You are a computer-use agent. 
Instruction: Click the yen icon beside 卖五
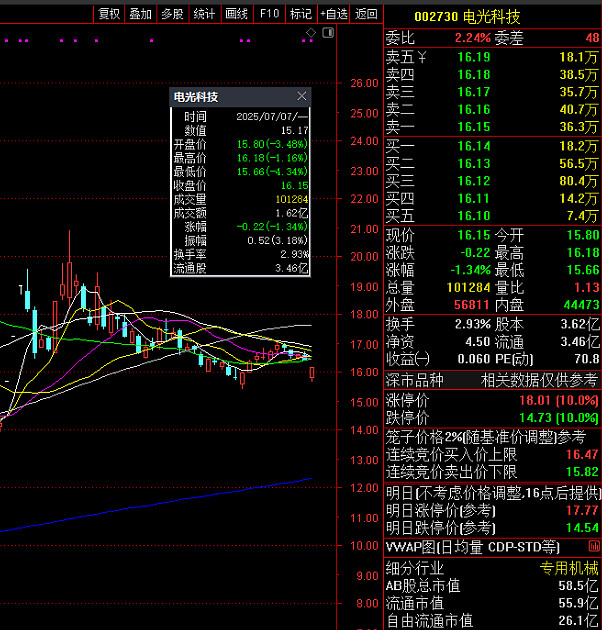422,57
